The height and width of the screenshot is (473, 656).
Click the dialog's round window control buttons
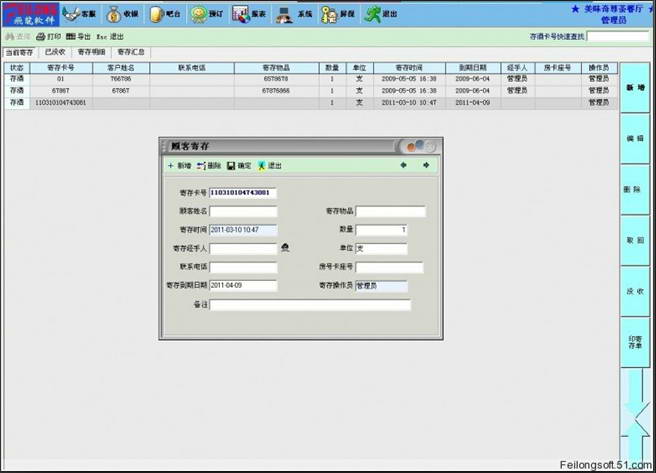click(419, 146)
